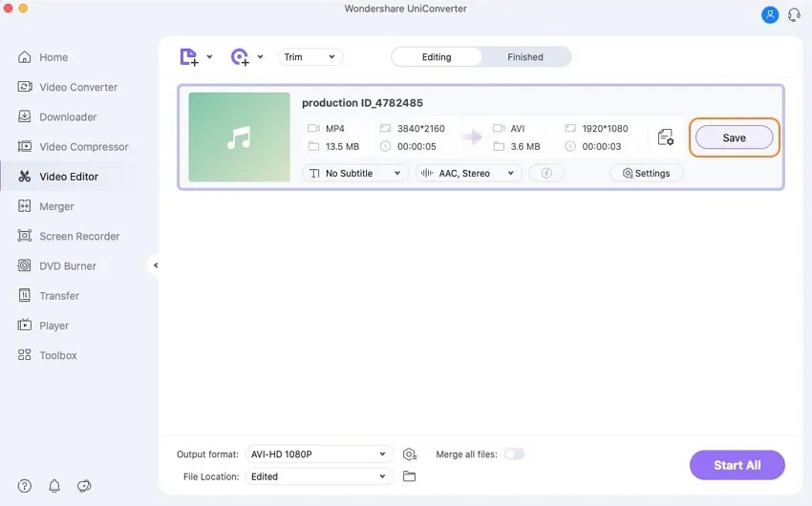The image size is (812, 506).
Task: Open the user account avatar icon
Action: point(770,14)
